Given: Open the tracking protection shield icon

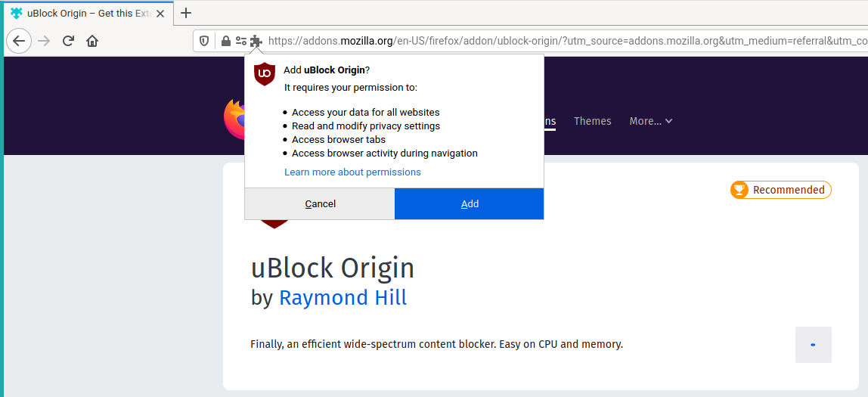Looking at the screenshot, I should click(204, 41).
